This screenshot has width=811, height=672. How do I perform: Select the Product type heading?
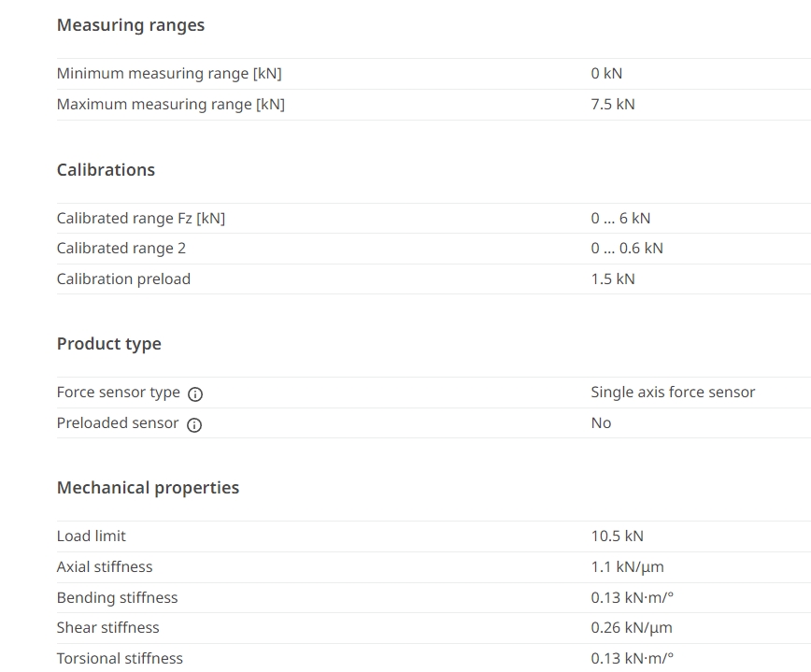[109, 344]
